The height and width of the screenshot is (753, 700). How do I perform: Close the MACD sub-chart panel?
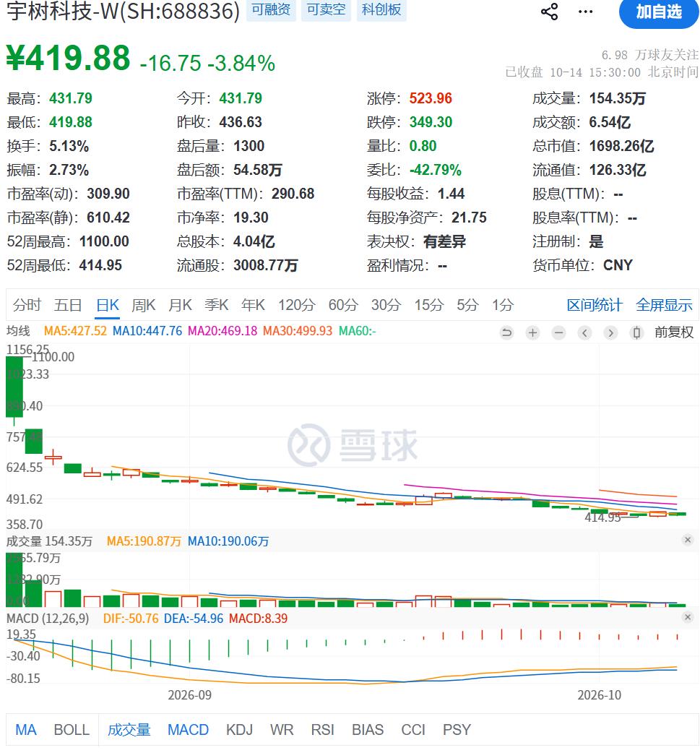point(688,616)
